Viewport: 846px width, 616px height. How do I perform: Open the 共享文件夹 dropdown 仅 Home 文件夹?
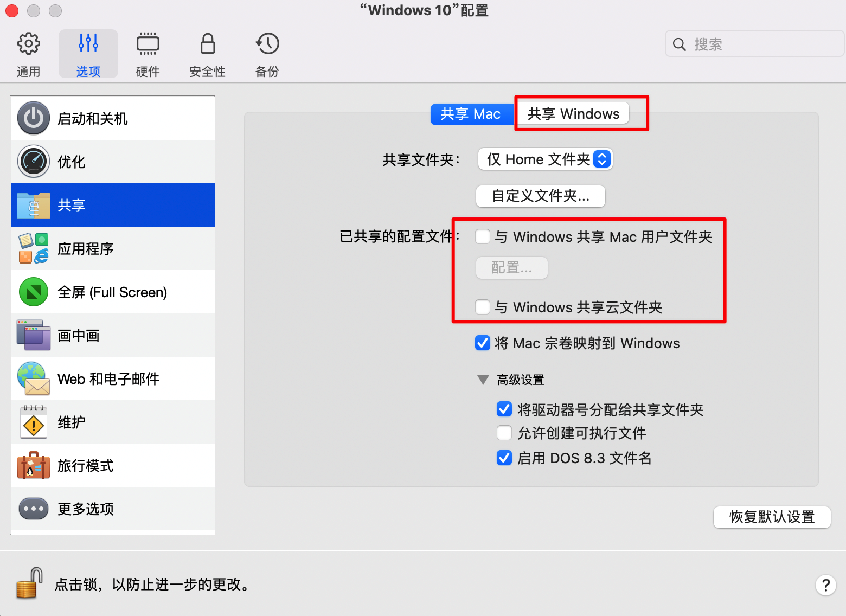click(545, 159)
